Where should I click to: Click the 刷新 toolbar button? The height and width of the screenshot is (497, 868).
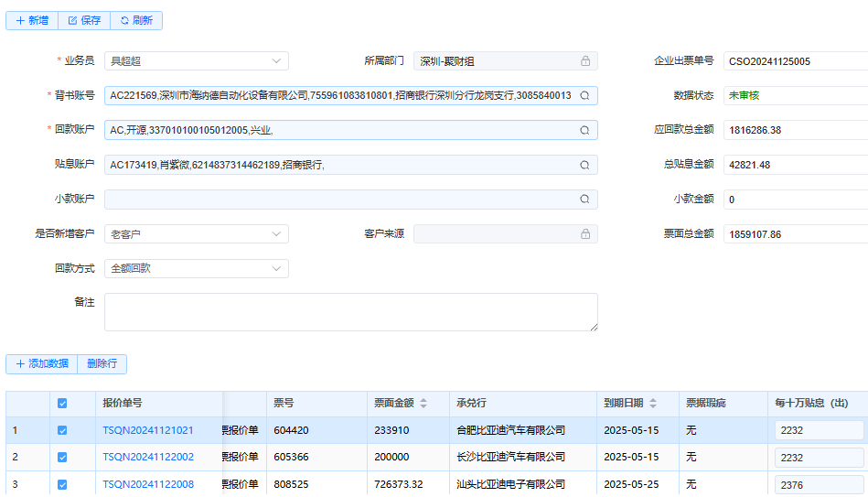pos(136,20)
